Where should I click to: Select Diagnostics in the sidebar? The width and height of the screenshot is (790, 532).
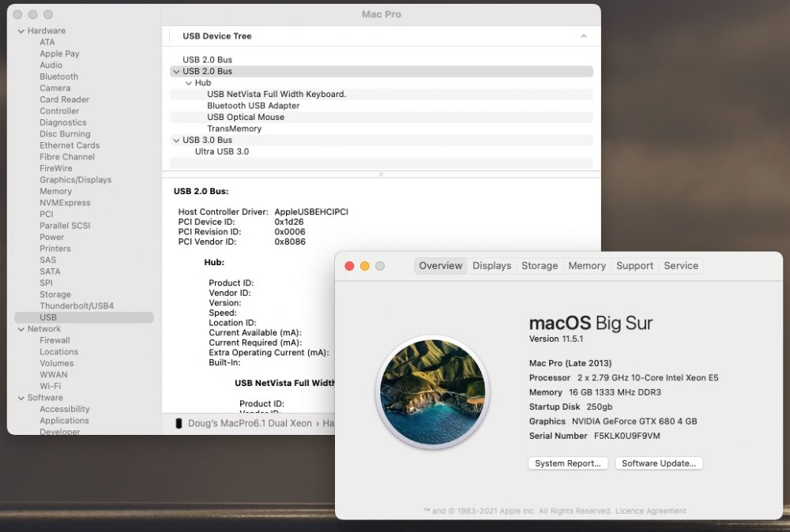click(63, 123)
